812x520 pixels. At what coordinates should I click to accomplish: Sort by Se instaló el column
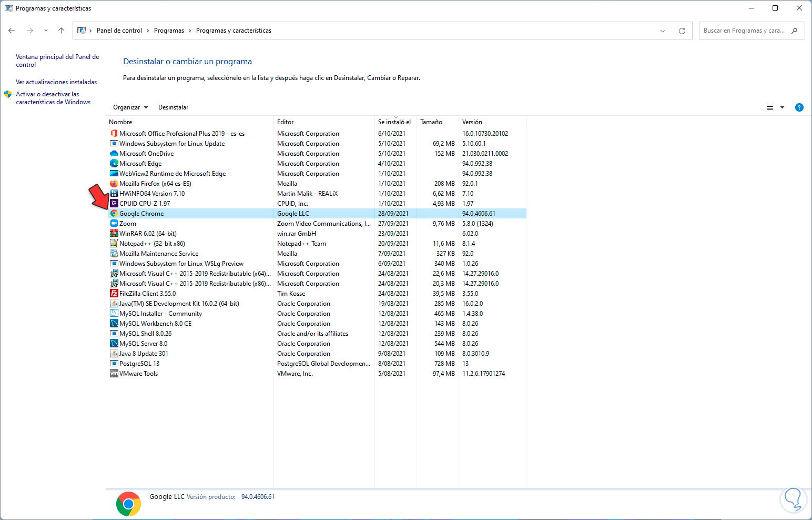click(x=395, y=122)
